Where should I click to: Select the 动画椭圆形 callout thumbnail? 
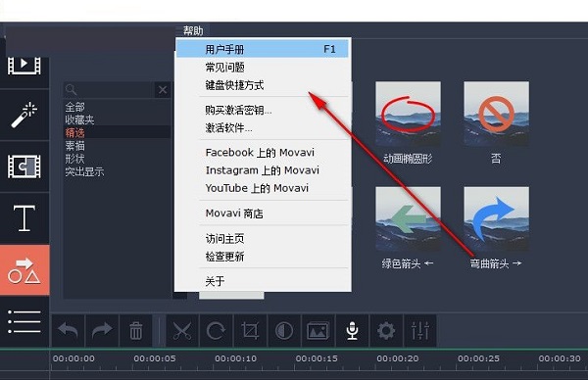click(x=408, y=114)
